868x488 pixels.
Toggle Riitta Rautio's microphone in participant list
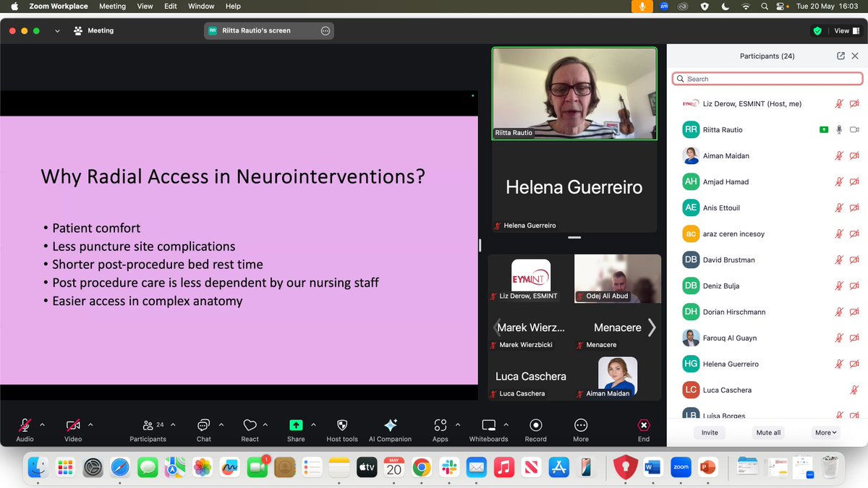click(x=839, y=129)
